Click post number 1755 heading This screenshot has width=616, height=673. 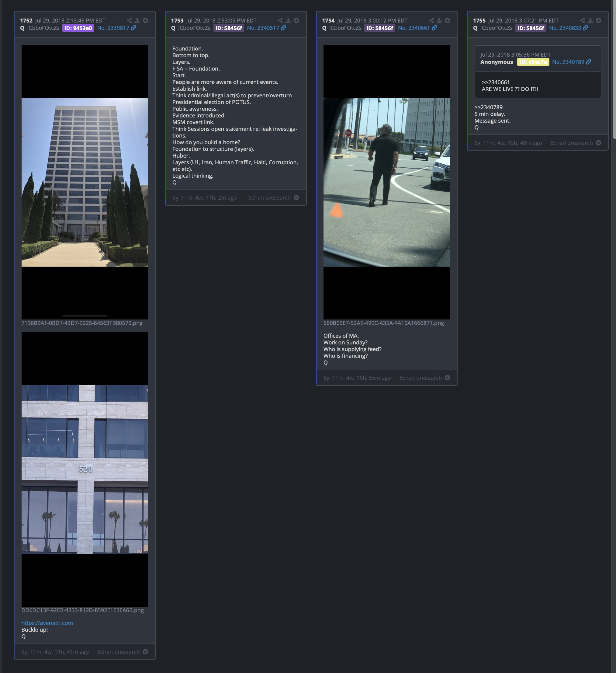(479, 21)
